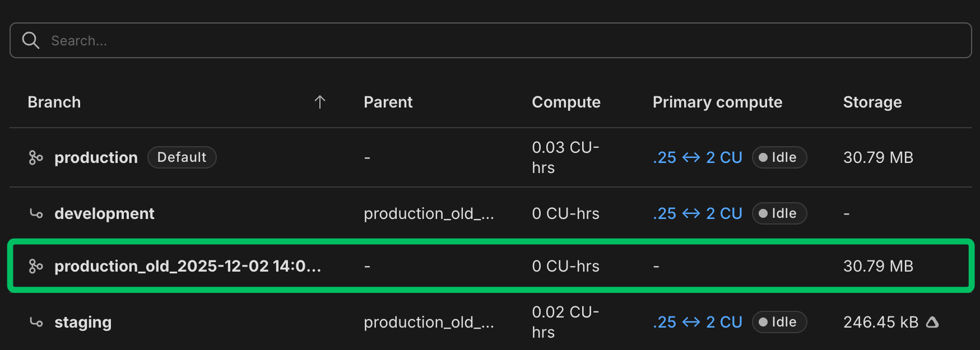Toggle the Idle badge on the staging row
980x350 pixels.
779,322
